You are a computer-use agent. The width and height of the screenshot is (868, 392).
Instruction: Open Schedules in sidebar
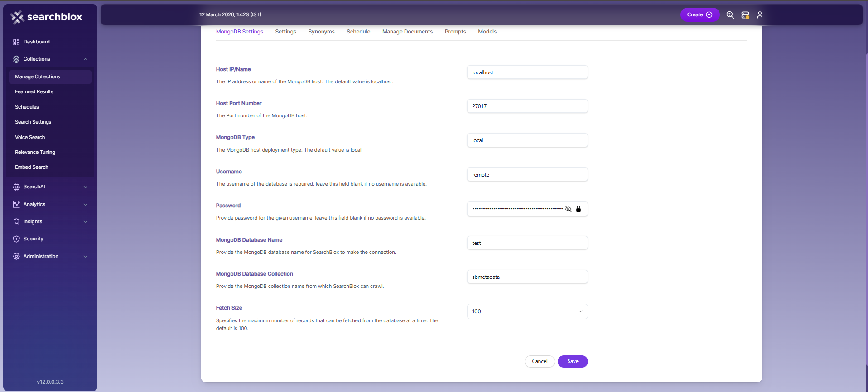(27, 107)
